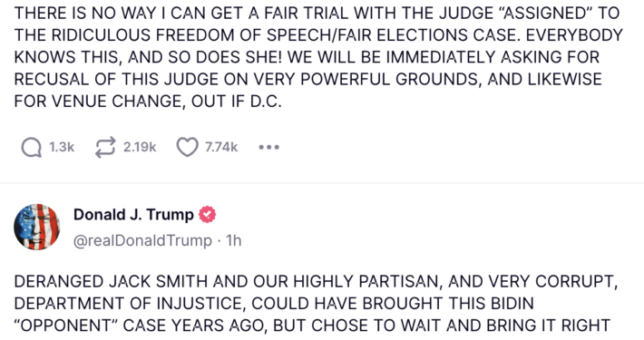The width and height of the screenshot is (644, 340).
Task: View the 1.3k replies count
Action: point(62,147)
